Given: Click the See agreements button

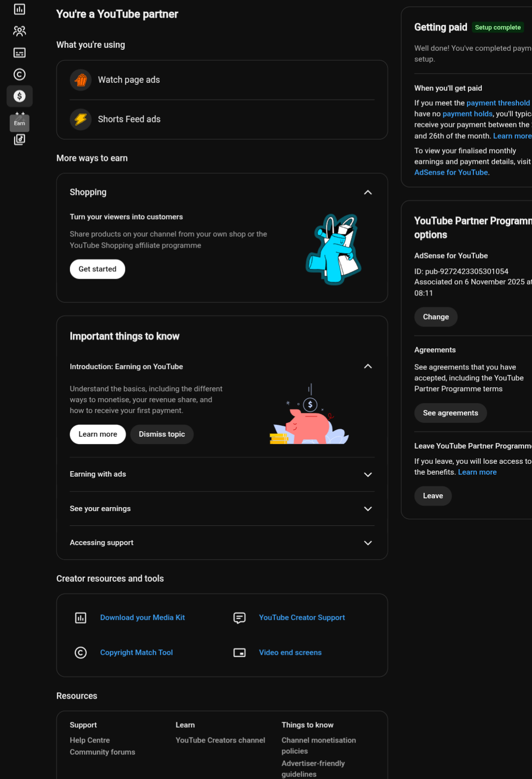Looking at the screenshot, I should click(451, 413).
